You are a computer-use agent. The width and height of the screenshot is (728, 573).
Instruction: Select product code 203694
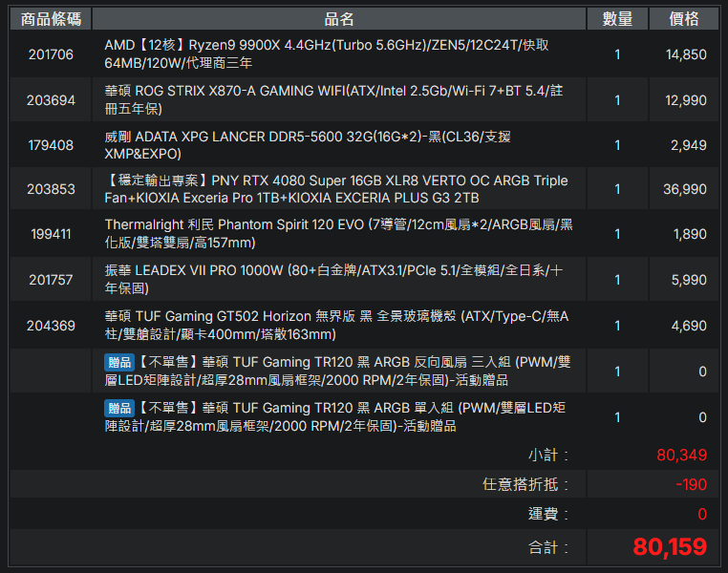coord(51,100)
